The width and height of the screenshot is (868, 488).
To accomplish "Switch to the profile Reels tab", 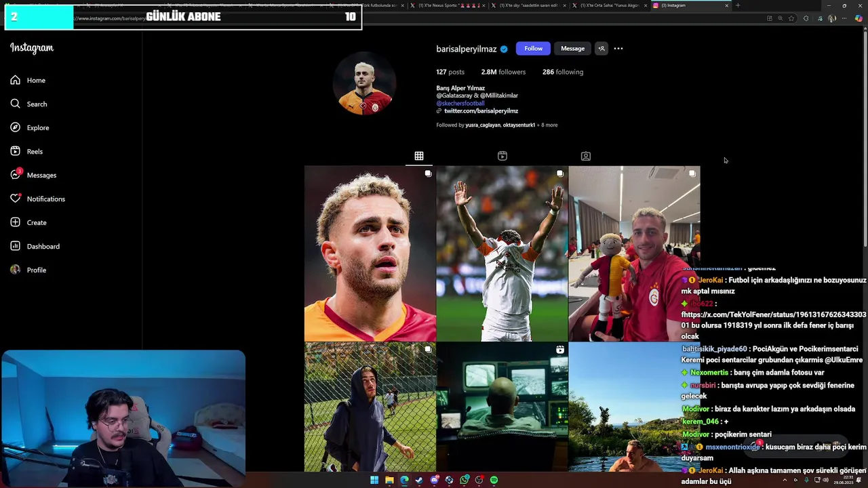I will pos(502,156).
